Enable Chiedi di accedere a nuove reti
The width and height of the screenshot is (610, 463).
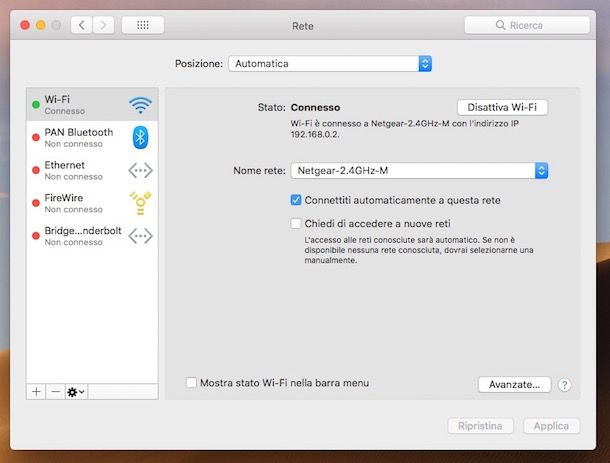(296, 224)
